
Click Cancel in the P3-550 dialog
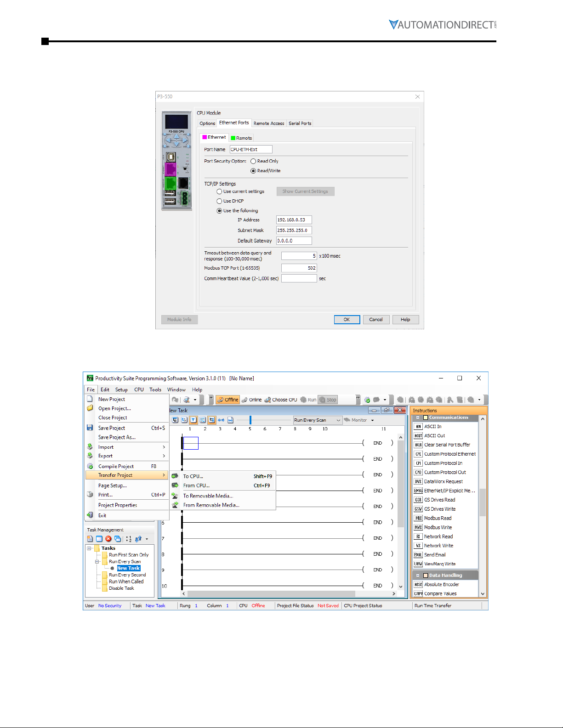tap(376, 319)
